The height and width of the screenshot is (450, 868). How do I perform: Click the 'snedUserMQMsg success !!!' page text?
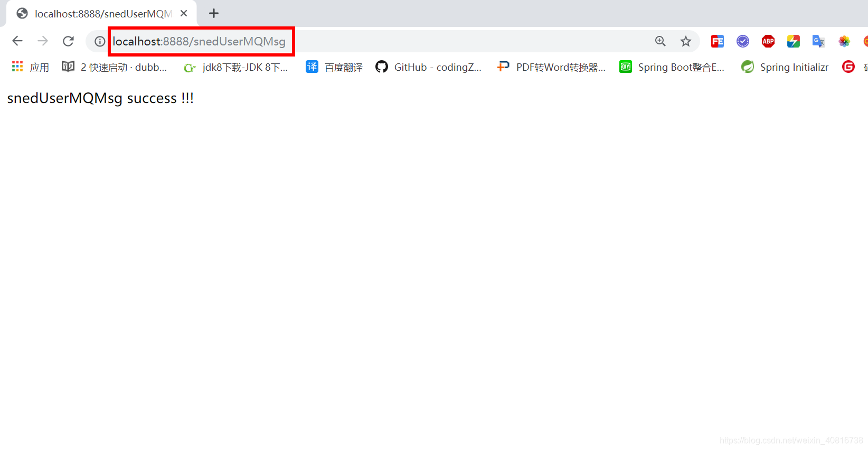click(x=100, y=99)
